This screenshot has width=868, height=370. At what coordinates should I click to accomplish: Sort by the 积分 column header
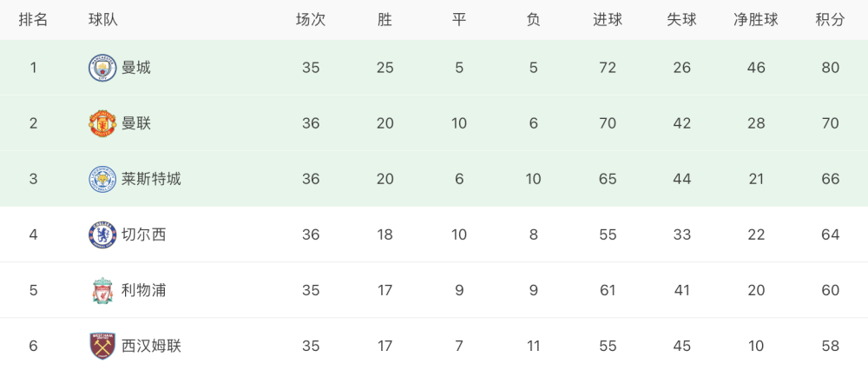[x=831, y=20]
